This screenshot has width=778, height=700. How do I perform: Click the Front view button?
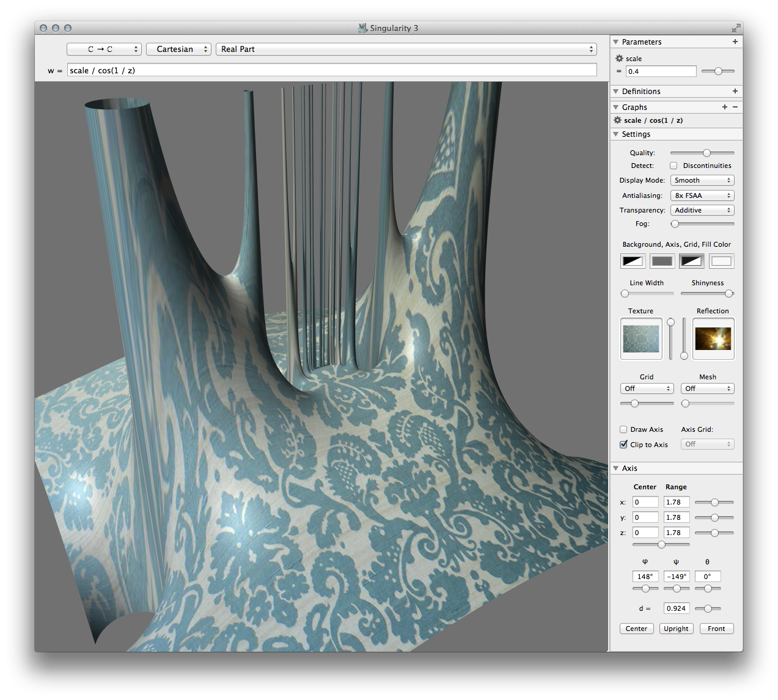(x=716, y=629)
